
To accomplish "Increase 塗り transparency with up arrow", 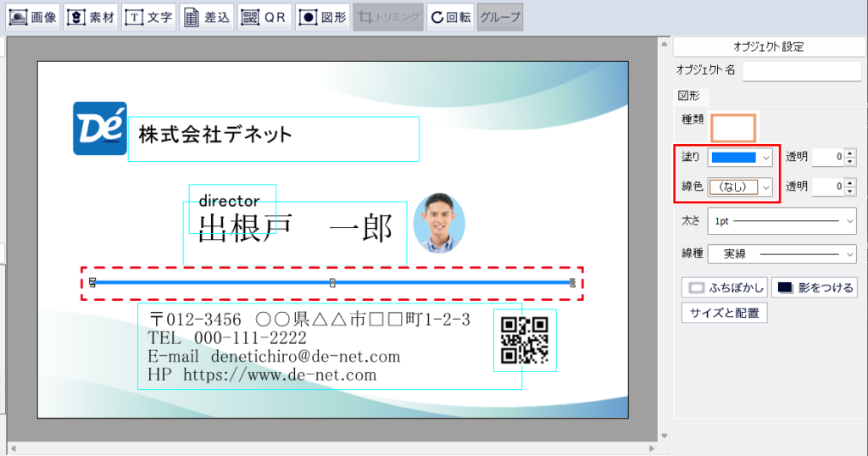I will click(x=849, y=153).
